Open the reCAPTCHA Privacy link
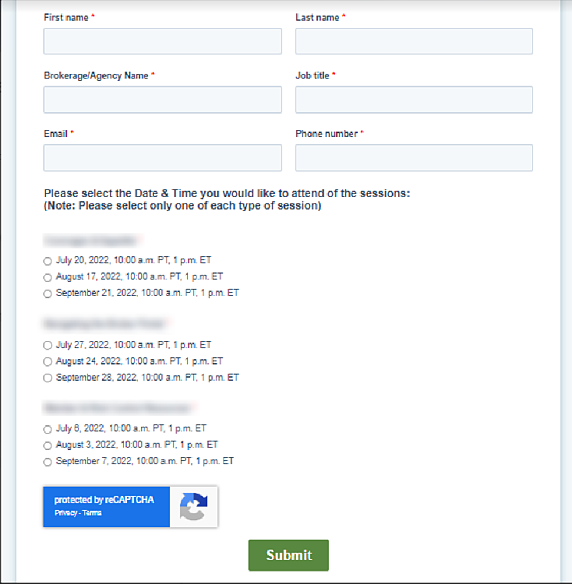The image size is (572, 584). [66, 513]
